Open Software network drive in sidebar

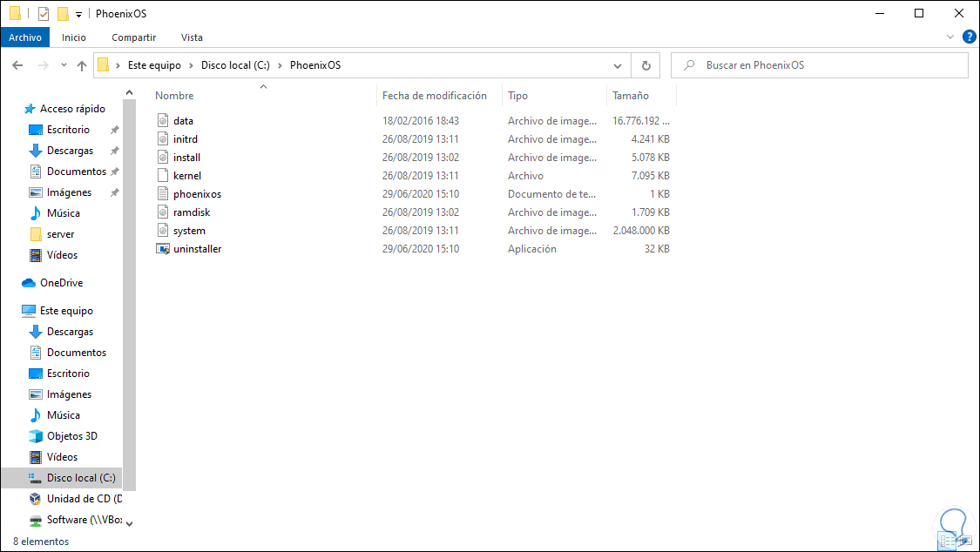[x=75, y=520]
